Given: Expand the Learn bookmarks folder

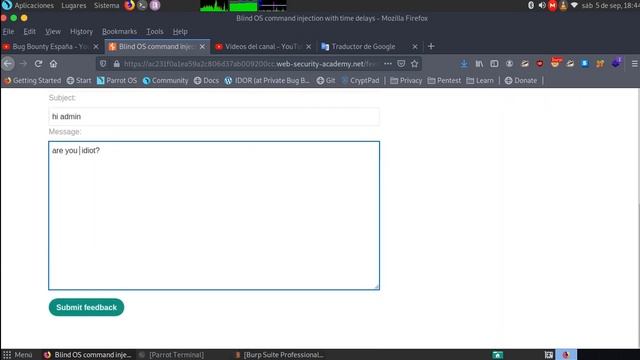Looking at the screenshot, I should 480,80.
